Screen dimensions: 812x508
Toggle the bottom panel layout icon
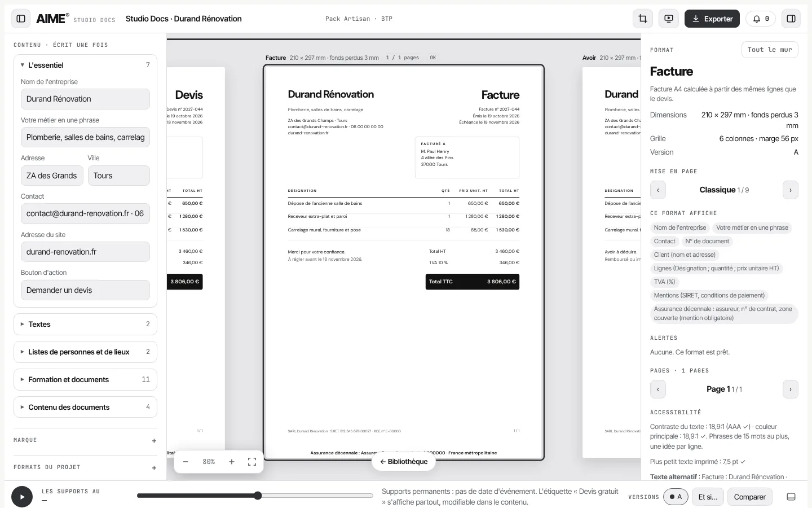click(791, 497)
